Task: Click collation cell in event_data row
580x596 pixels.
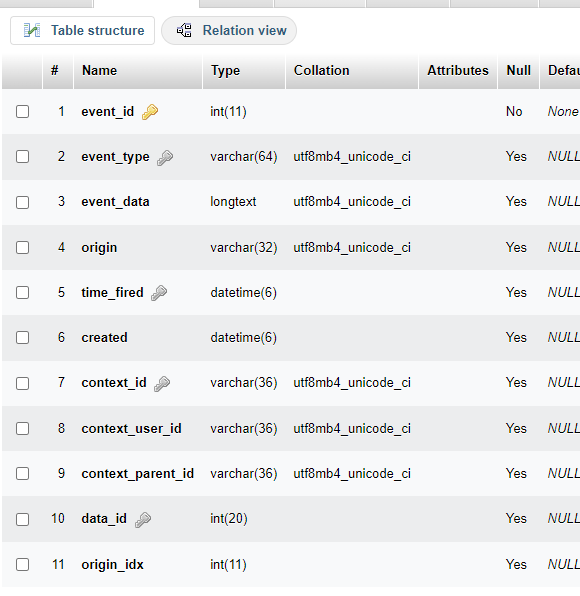Action: coord(352,202)
